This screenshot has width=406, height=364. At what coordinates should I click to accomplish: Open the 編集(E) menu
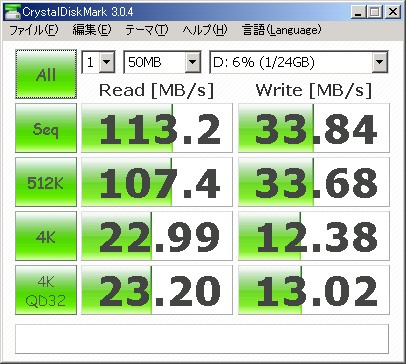click(x=92, y=30)
